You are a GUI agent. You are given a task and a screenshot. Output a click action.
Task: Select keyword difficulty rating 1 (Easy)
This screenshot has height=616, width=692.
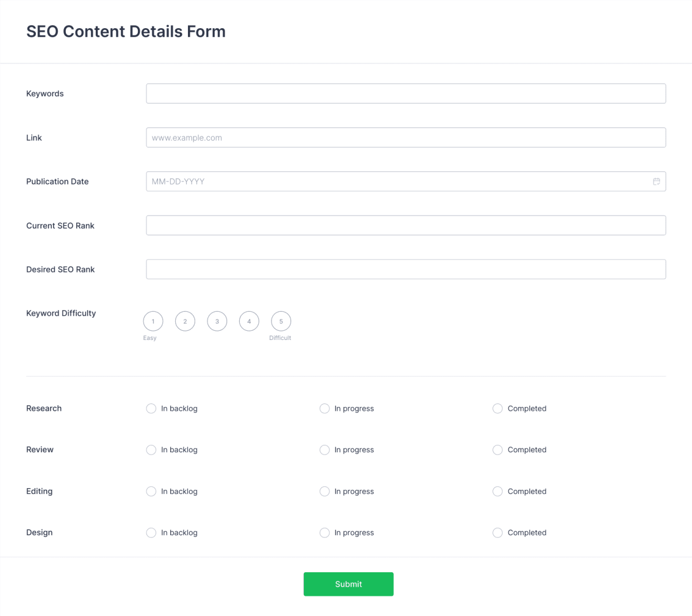click(153, 321)
